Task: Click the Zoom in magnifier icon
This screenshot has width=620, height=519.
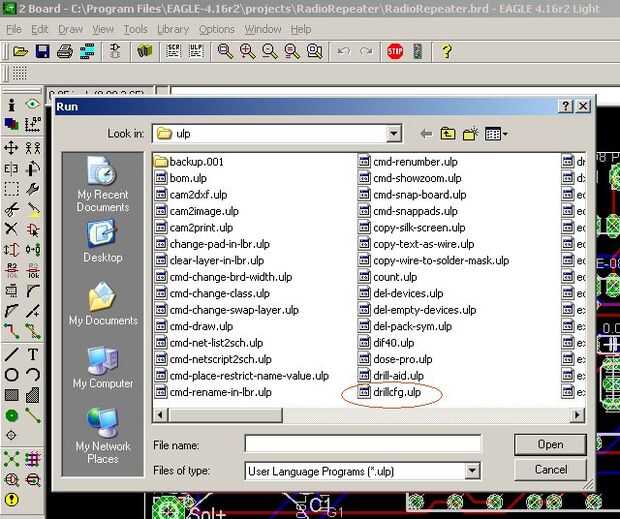Action: pos(248,51)
